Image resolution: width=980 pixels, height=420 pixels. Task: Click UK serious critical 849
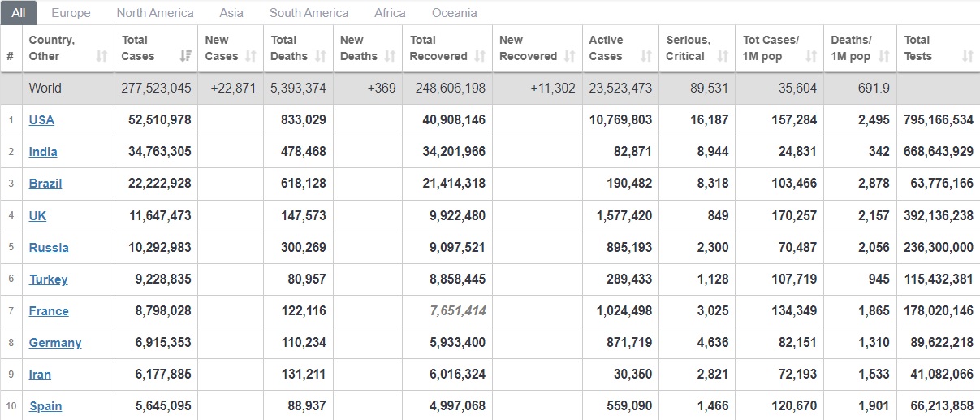coord(718,215)
